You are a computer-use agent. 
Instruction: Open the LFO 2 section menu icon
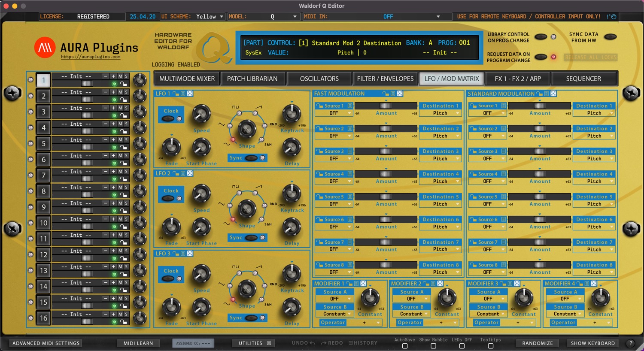pos(183,173)
